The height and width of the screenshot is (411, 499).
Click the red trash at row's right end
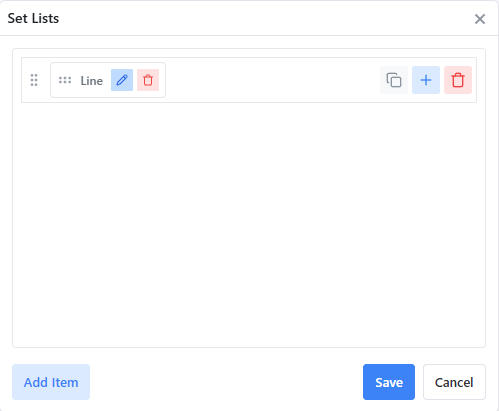pyautogui.click(x=458, y=80)
